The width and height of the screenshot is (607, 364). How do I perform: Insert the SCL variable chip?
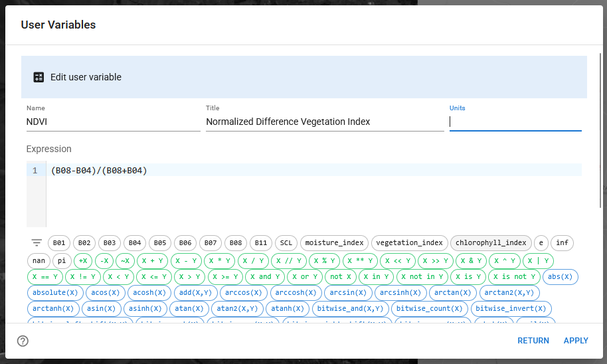(286, 243)
